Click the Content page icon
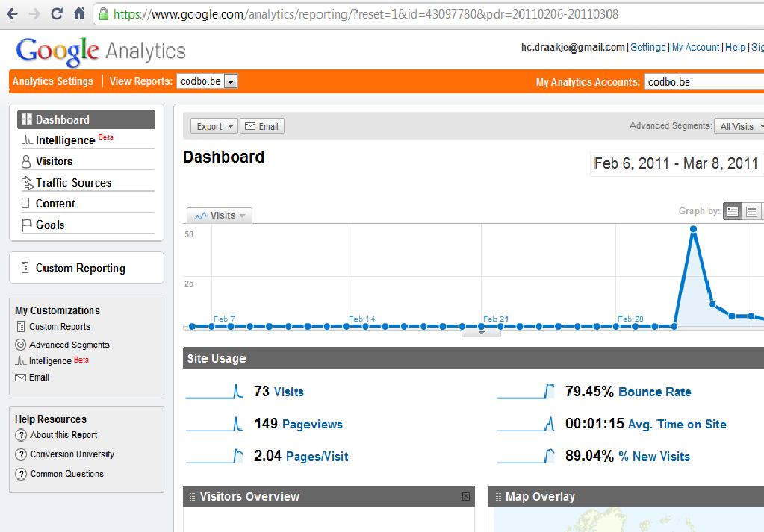 tap(25, 203)
